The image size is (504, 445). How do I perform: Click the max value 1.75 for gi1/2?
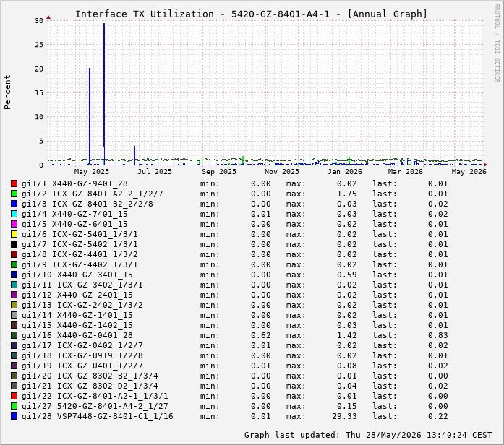[x=347, y=194]
